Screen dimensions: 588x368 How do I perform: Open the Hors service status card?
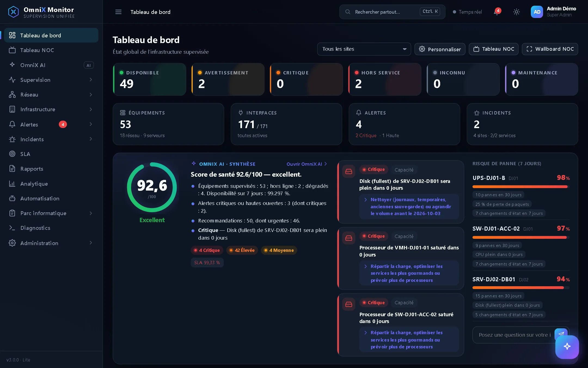tap(385, 79)
